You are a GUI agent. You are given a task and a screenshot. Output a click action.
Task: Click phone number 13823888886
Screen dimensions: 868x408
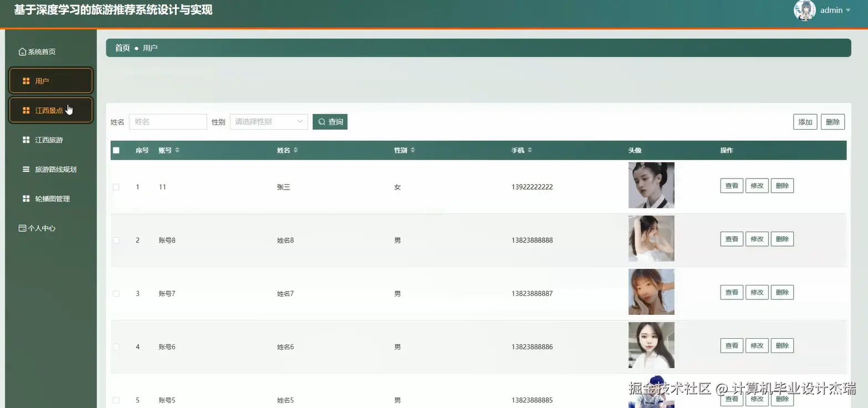click(532, 346)
